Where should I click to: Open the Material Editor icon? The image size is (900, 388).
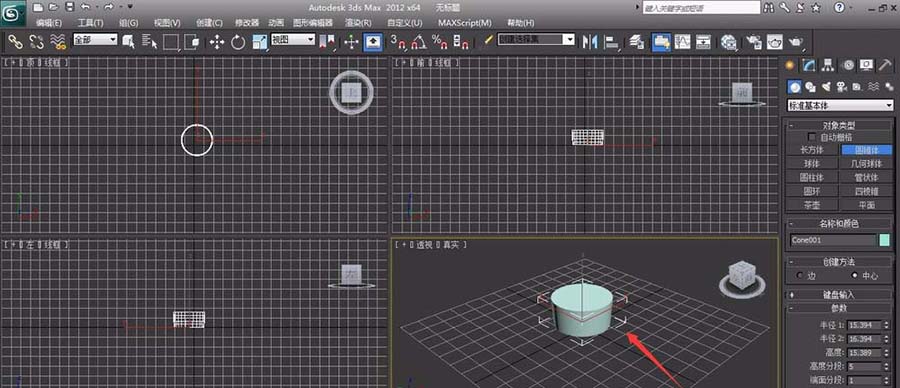(729, 42)
